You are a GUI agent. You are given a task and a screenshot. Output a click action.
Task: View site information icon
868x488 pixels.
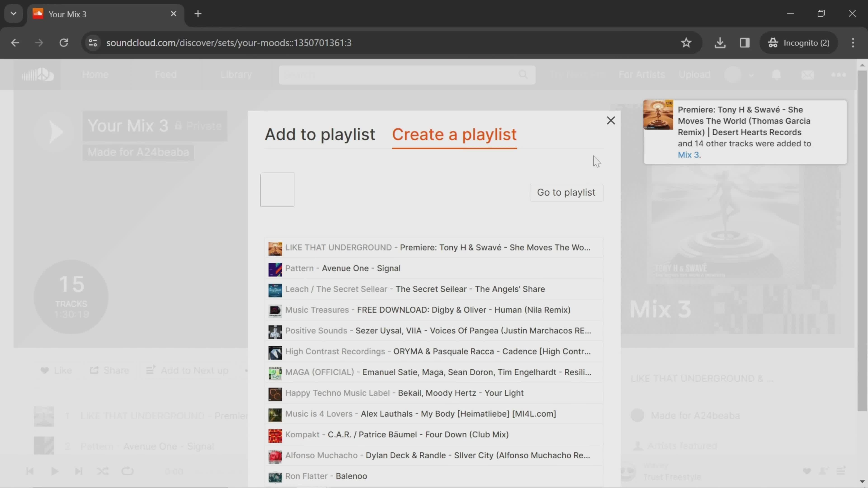93,43
